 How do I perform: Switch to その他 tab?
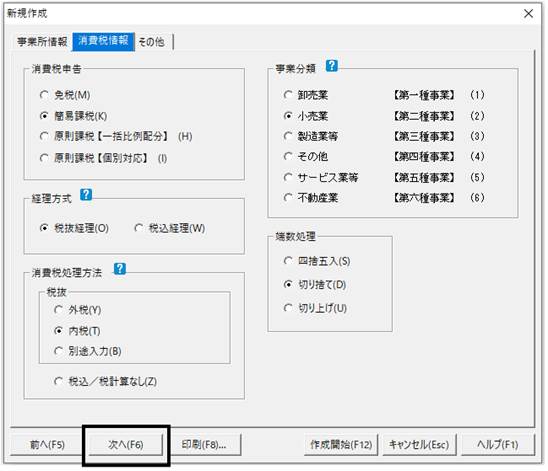[152, 42]
